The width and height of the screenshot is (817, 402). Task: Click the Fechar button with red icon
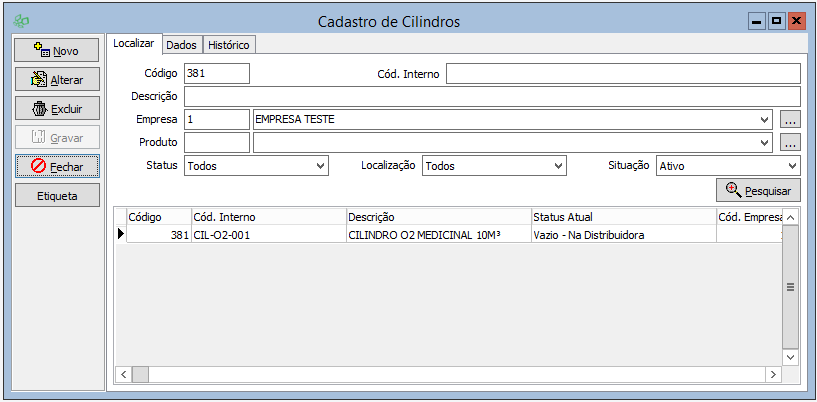(56, 166)
